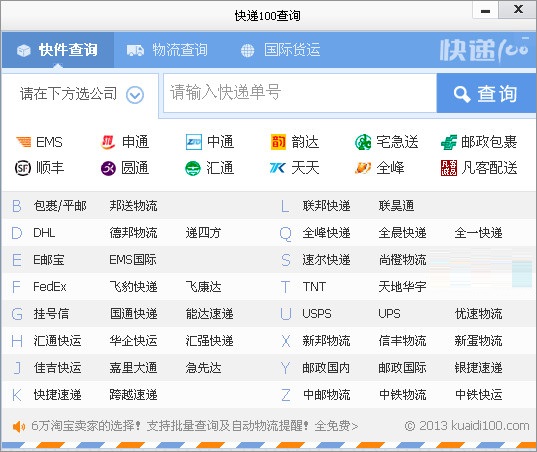Select 联昊通 courier
The height and width of the screenshot is (452, 537).
click(x=396, y=206)
